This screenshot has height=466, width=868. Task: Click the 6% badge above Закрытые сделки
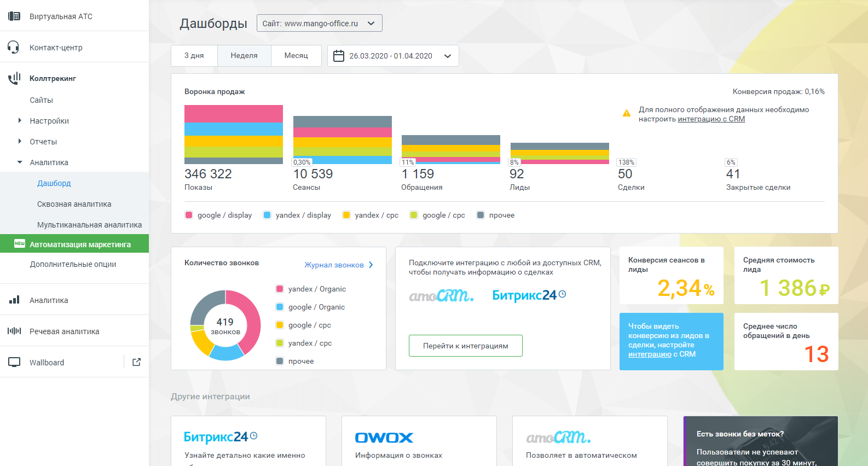coord(731,162)
